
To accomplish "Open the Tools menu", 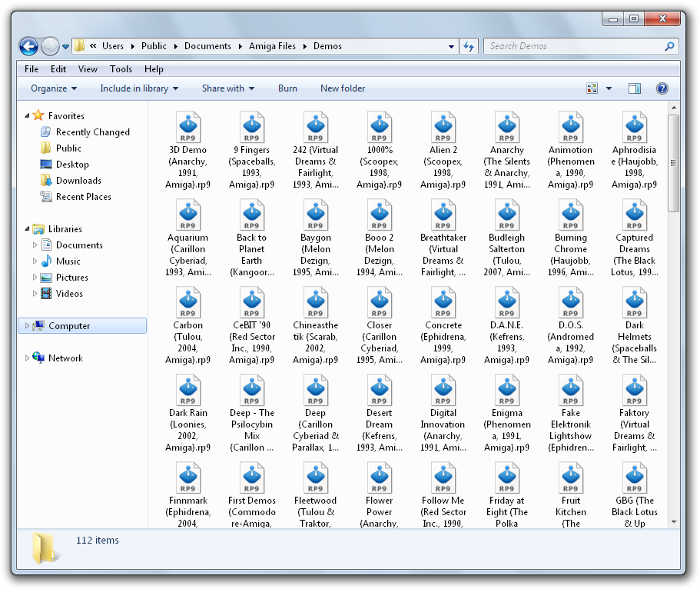I will (x=121, y=69).
